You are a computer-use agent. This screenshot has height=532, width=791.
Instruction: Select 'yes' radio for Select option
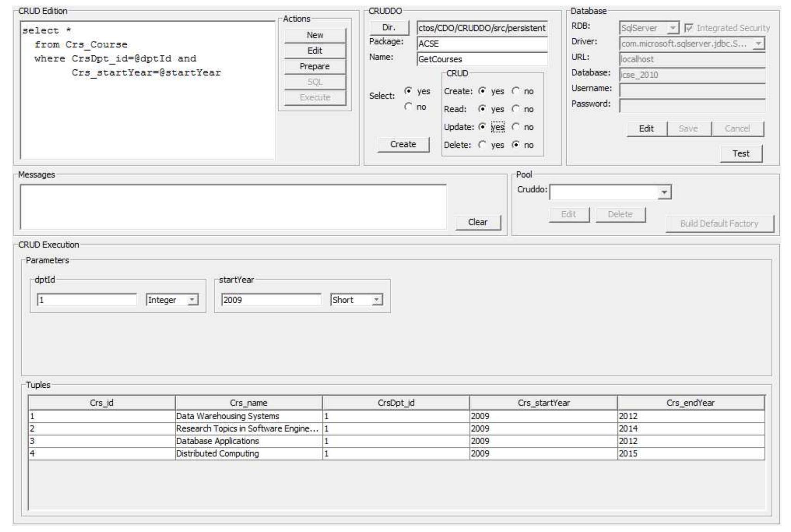click(x=408, y=91)
